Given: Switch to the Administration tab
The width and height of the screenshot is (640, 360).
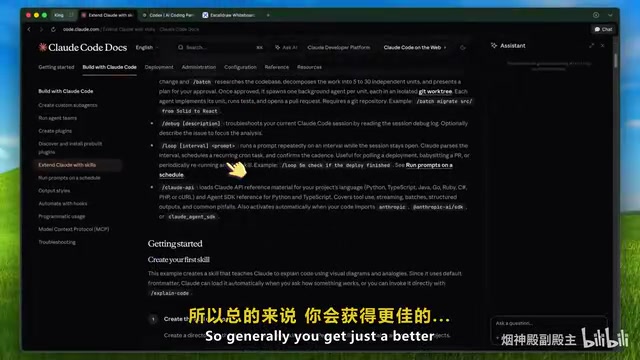Looking at the screenshot, I should point(199,67).
